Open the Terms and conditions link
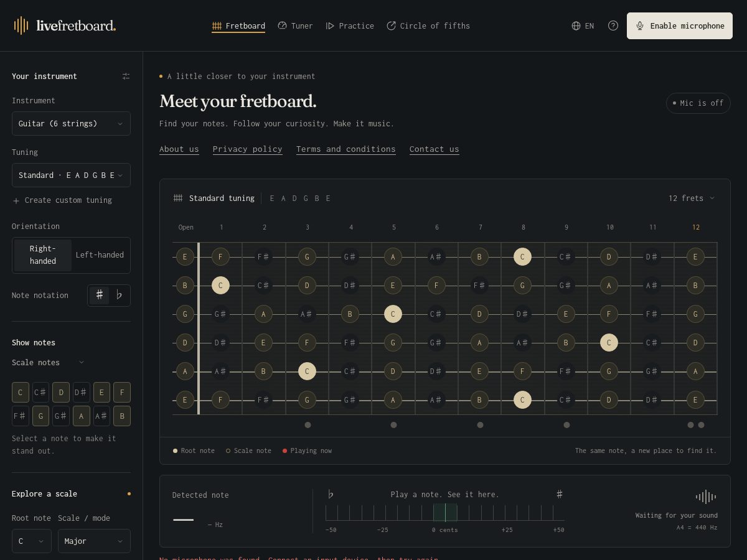Screen dimensions: 747x560 pyautogui.click(x=346, y=149)
